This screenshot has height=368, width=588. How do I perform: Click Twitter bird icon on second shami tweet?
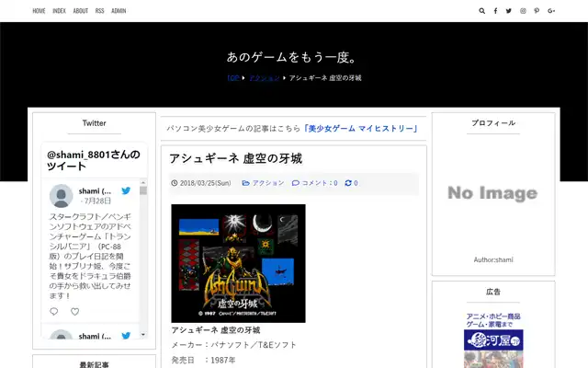tap(126, 335)
